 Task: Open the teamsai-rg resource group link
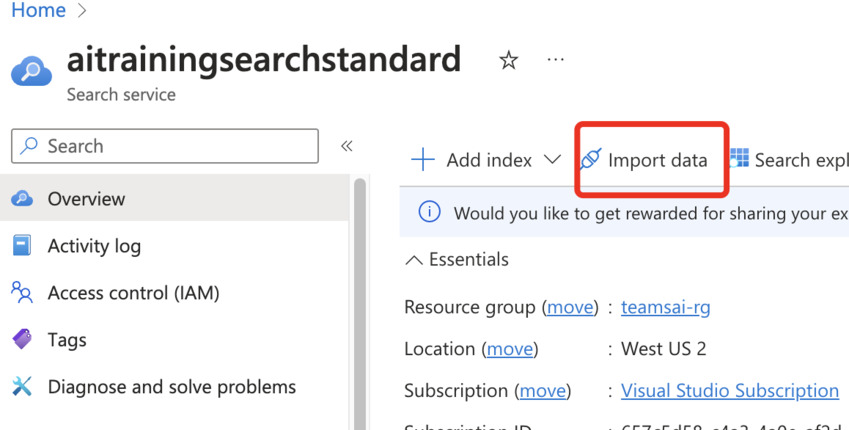tap(665, 307)
